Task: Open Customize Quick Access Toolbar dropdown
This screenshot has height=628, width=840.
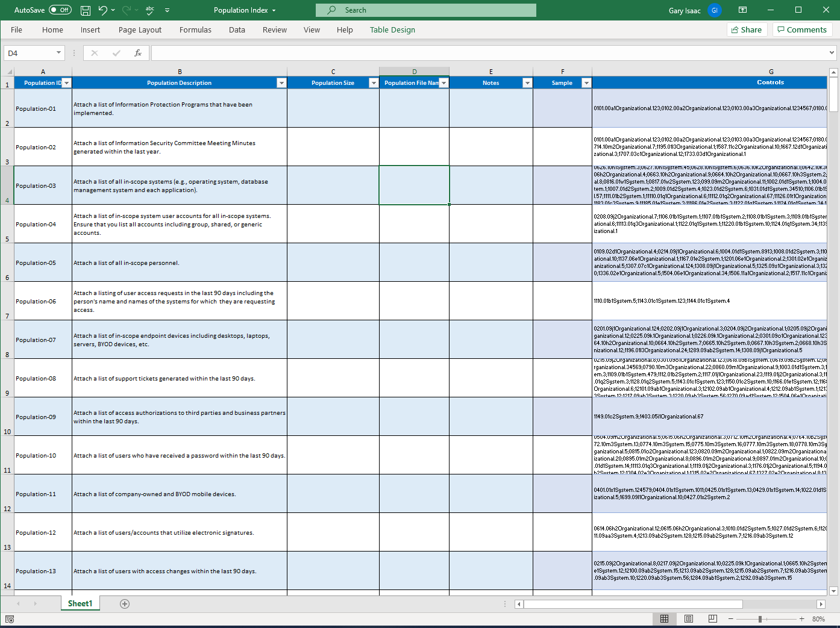Action: click(x=167, y=10)
